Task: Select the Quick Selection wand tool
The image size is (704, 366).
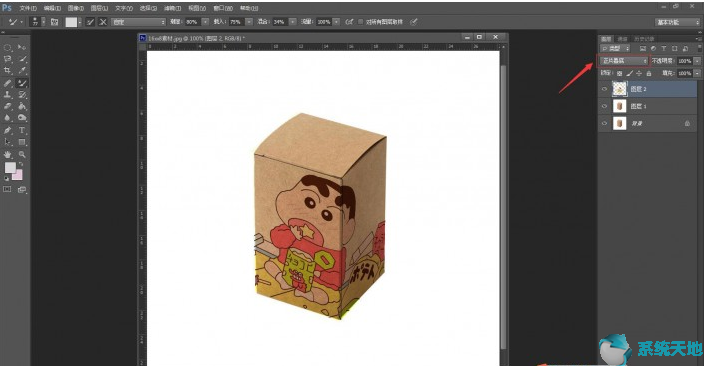Action: pyautogui.click(x=22, y=59)
